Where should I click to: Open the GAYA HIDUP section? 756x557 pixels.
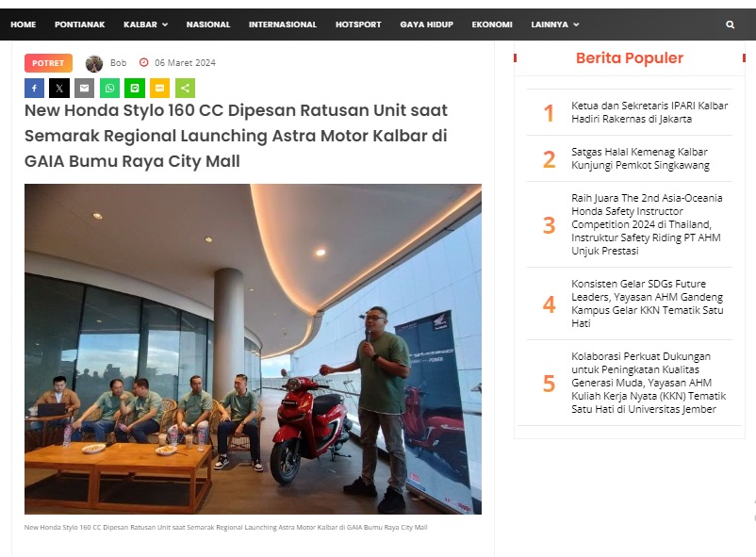pos(427,25)
